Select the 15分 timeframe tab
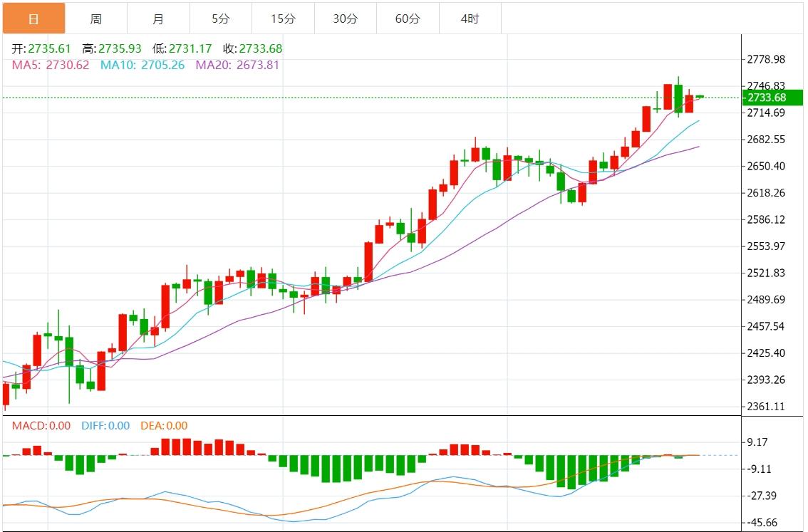This screenshot has height=532, width=808. point(283,19)
